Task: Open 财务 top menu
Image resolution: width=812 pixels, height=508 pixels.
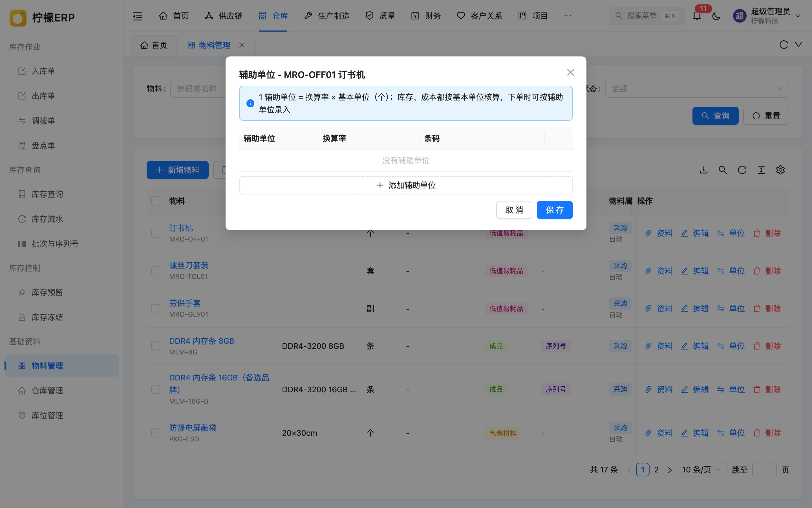Action: (426, 16)
